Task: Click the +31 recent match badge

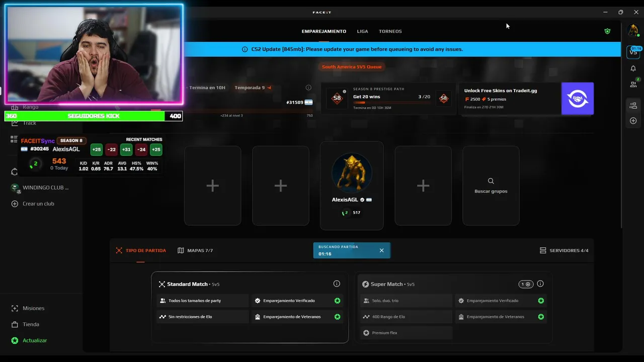Action: 126,149
